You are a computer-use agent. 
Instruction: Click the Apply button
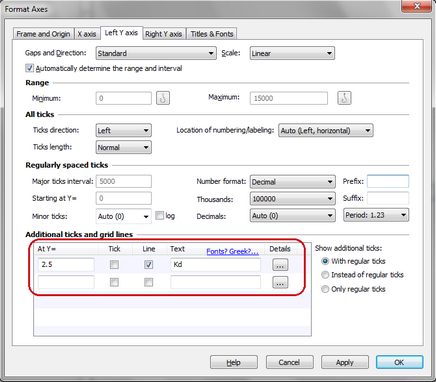pos(345,362)
